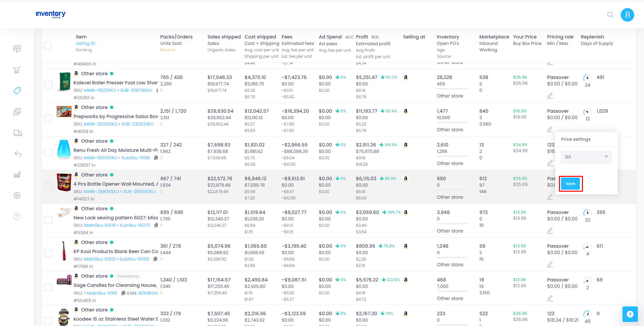Viewport: 644px width, 326px height.
Task: Open the dashboard monitor icon in sidebar
Action: pyautogui.click(x=17, y=49)
